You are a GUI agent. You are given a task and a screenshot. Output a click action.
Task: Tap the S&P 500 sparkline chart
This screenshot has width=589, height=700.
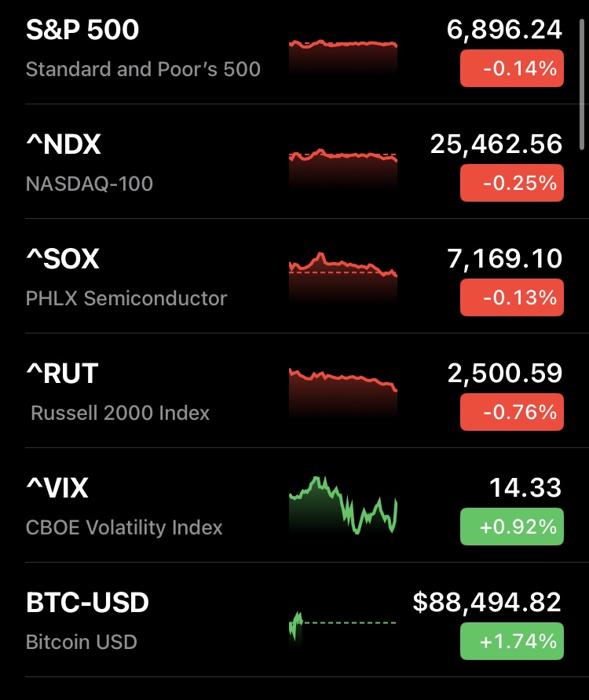tap(343, 57)
